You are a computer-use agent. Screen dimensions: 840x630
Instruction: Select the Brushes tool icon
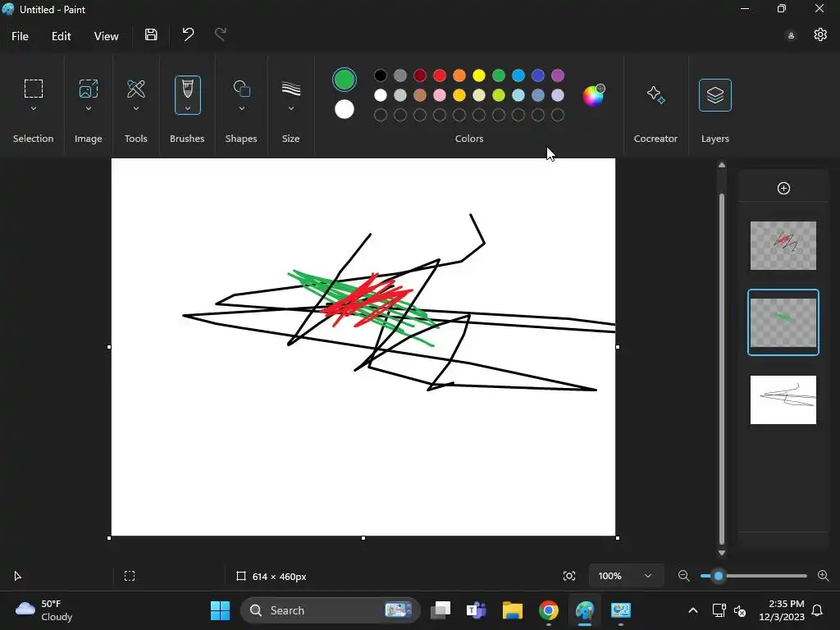(188, 89)
